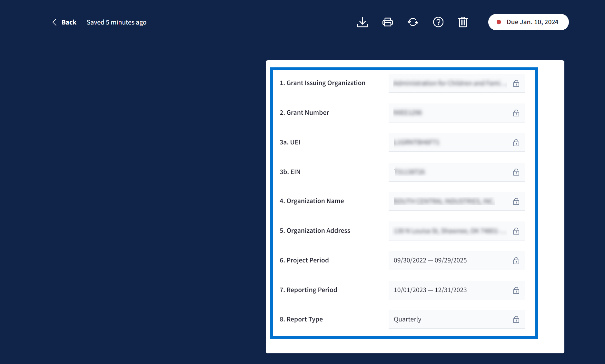Click lock icon beside Grant Number
The image size is (605, 364).
516,113
